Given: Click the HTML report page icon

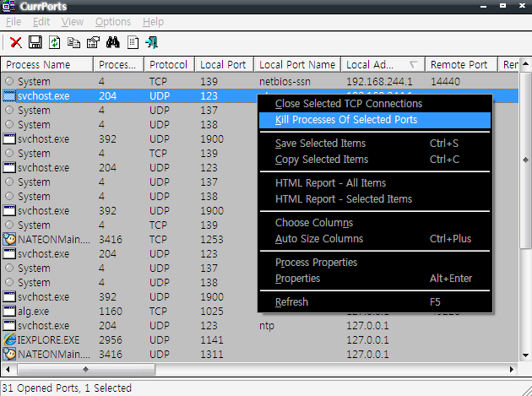Looking at the screenshot, I should pos(133,42).
